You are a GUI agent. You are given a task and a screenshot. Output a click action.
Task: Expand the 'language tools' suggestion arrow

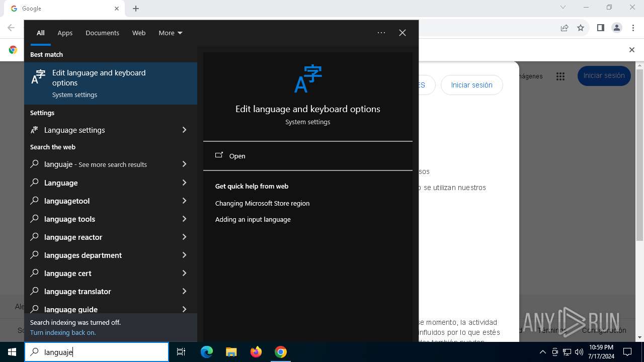click(184, 219)
